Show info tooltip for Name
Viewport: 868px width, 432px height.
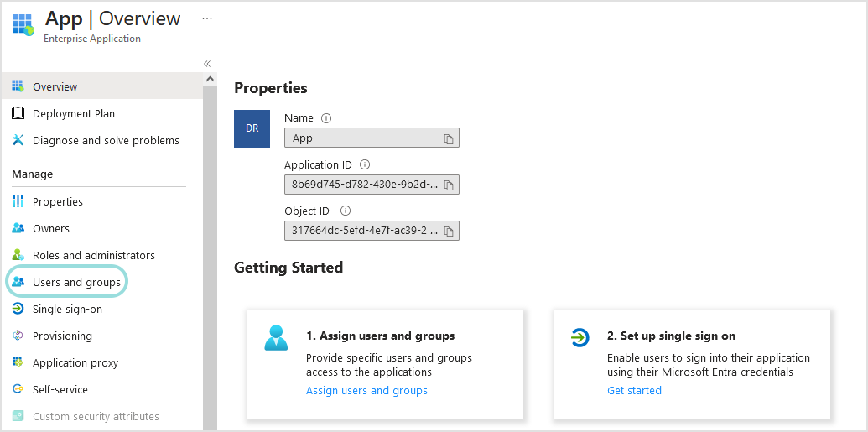326,118
